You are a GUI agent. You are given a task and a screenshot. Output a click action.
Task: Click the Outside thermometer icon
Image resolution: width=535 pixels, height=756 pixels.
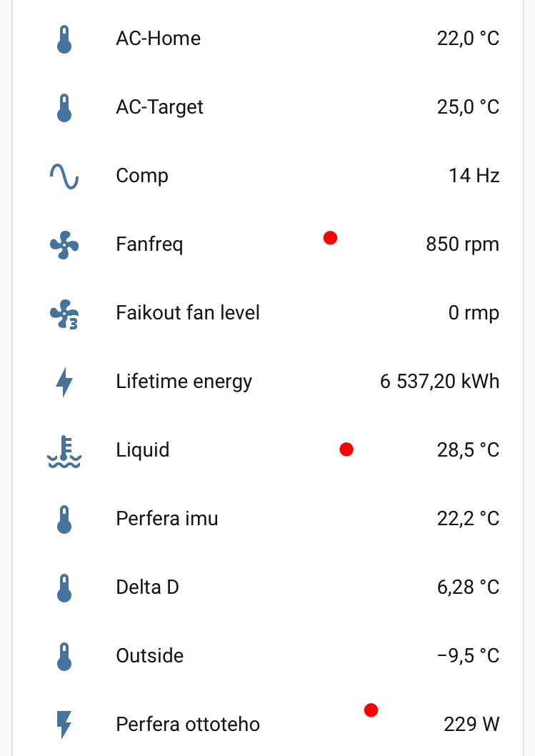[64, 656]
